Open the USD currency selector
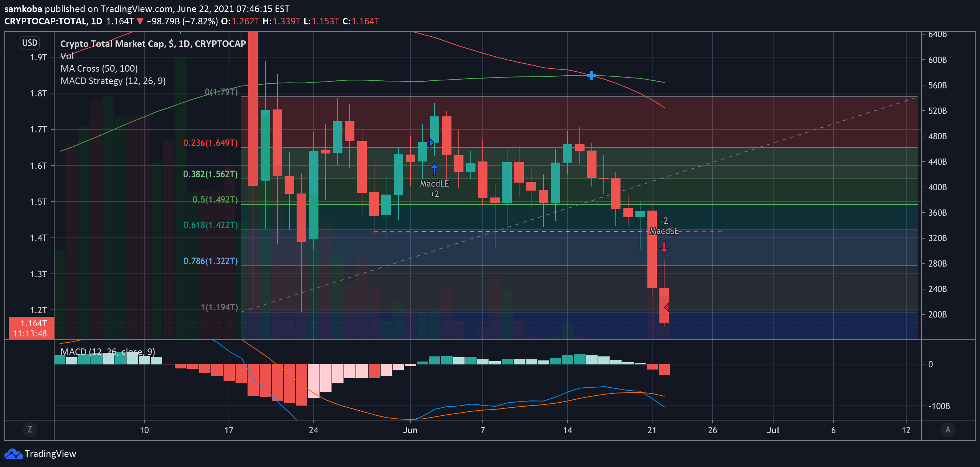This screenshot has width=980, height=467. [x=30, y=43]
